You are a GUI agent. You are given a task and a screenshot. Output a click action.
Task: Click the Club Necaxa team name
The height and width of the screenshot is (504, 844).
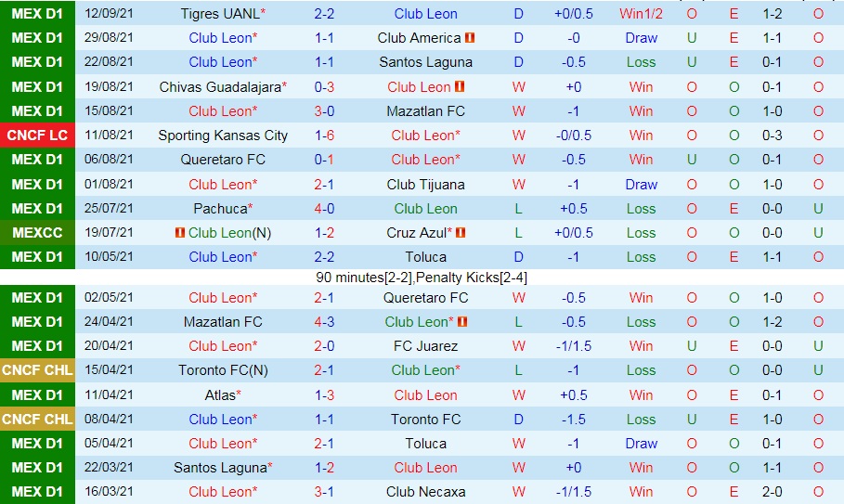click(425, 492)
